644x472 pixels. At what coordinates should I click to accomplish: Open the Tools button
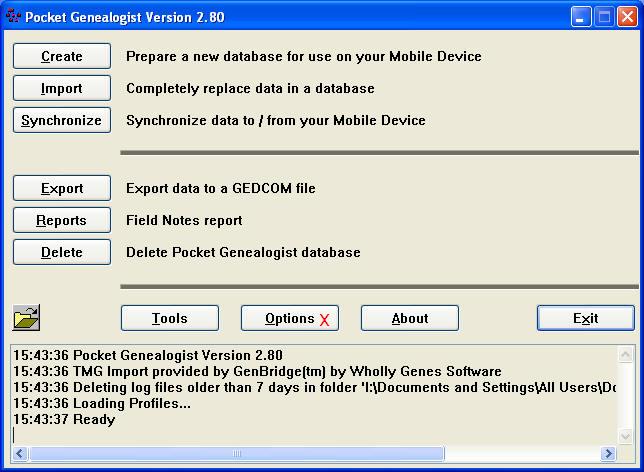pyautogui.click(x=170, y=318)
